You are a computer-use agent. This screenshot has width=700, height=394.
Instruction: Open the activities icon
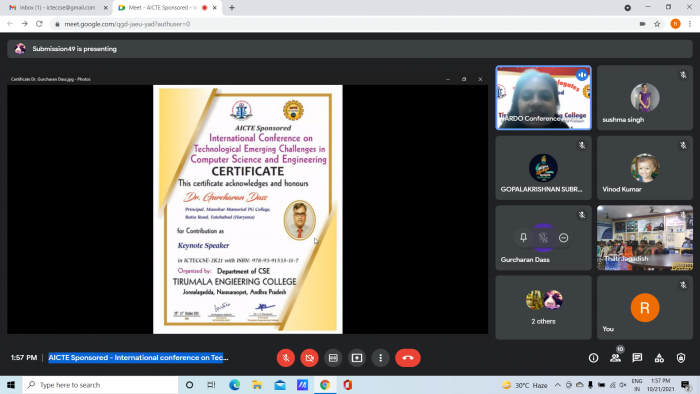(659, 358)
